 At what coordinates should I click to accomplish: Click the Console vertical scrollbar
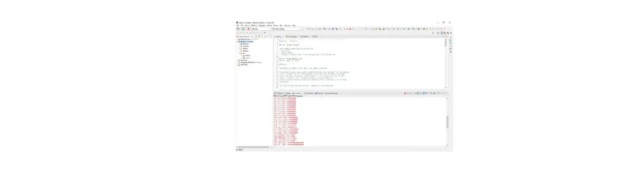pos(447,122)
